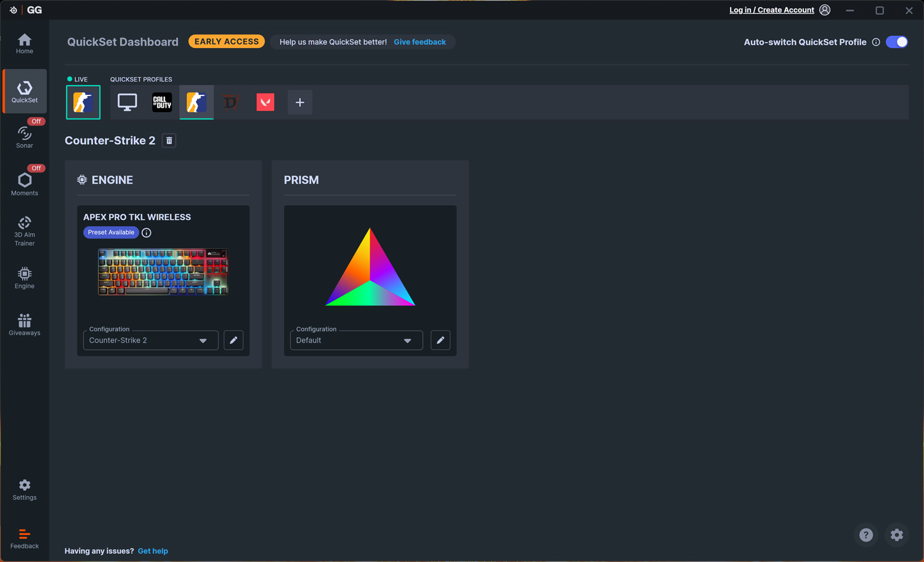Delete the Counter-Strike 2 profile
This screenshot has height=562, width=924.
tap(169, 140)
